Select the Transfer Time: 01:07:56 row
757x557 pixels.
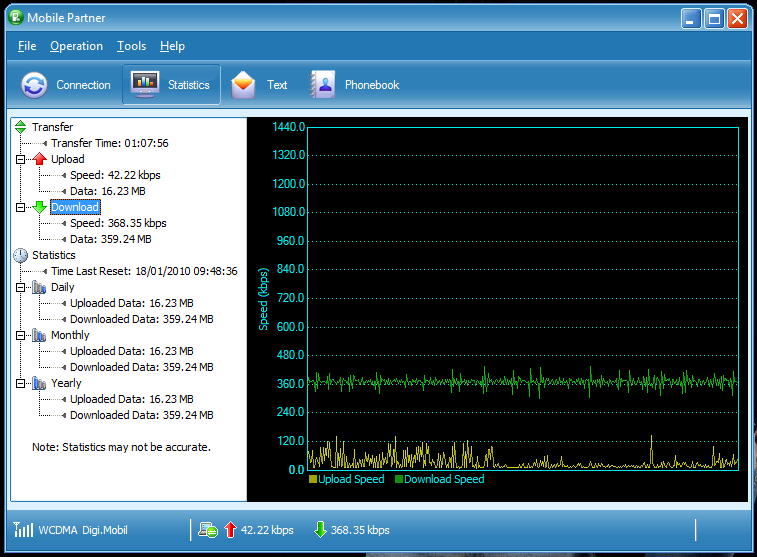pyautogui.click(x=110, y=143)
